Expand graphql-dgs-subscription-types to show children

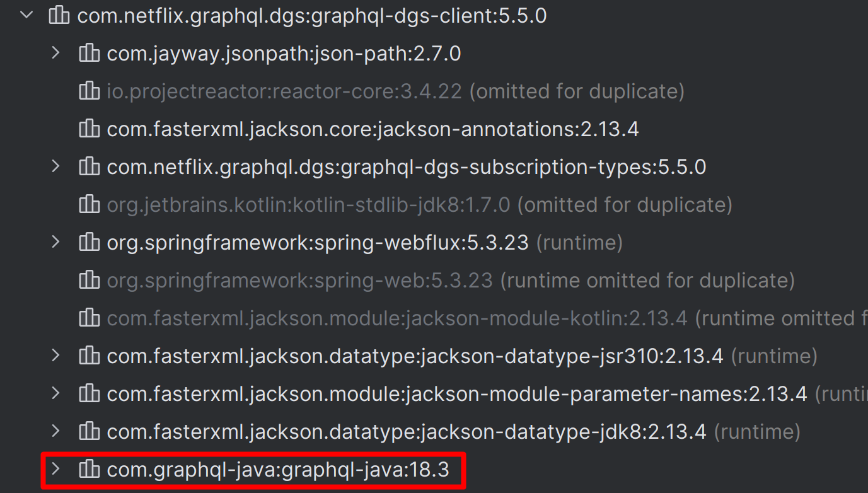(x=55, y=166)
